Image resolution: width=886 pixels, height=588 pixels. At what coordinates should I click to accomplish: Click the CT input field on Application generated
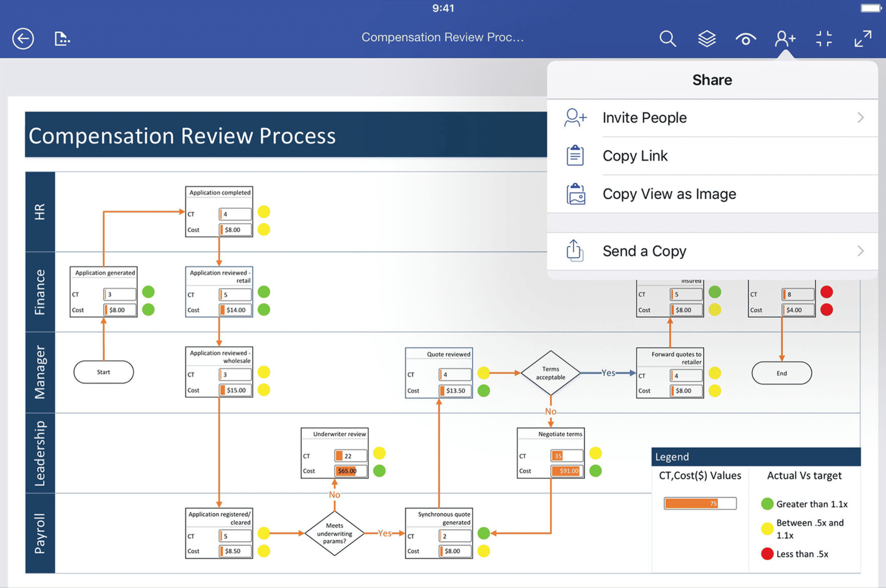coord(120,294)
